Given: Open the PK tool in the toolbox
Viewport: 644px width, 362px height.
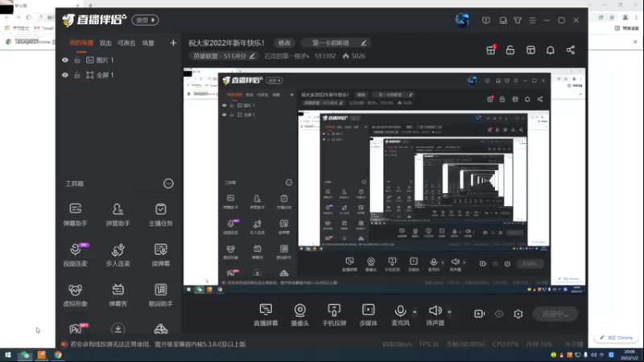Looking at the screenshot, I should click(x=76, y=329).
